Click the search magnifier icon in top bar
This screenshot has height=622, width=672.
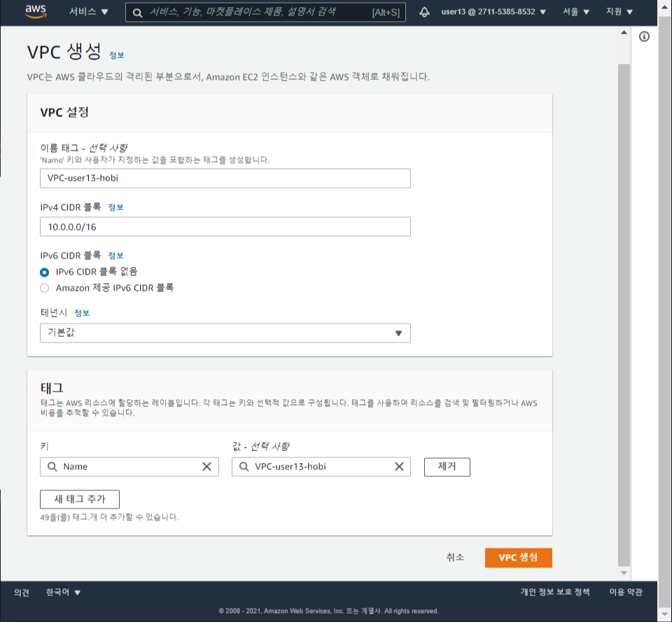(x=137, y=13)
